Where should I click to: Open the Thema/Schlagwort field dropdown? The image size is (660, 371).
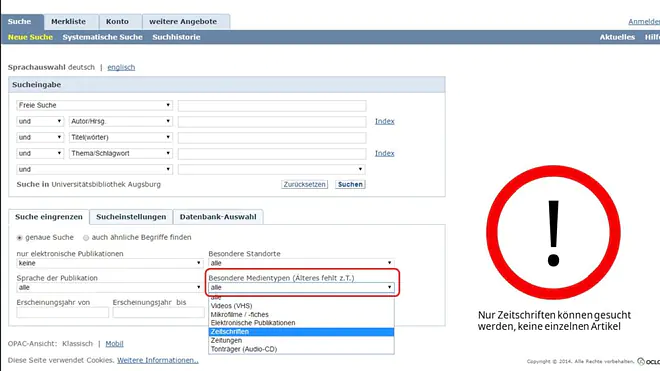point(120,153)
